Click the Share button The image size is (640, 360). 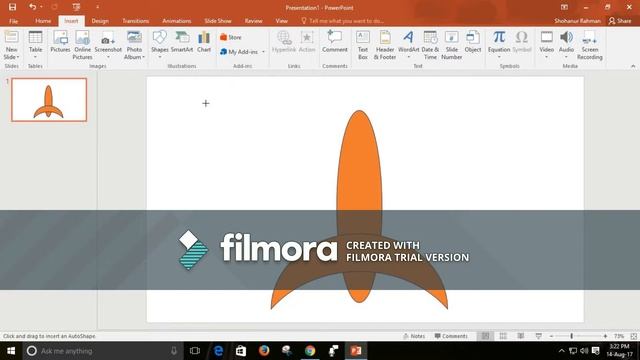pyautogui.click(x=620, y=21)
